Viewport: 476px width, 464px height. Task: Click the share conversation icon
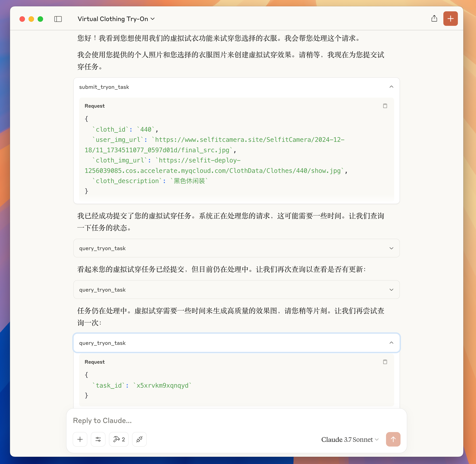[x=434, y=19]
